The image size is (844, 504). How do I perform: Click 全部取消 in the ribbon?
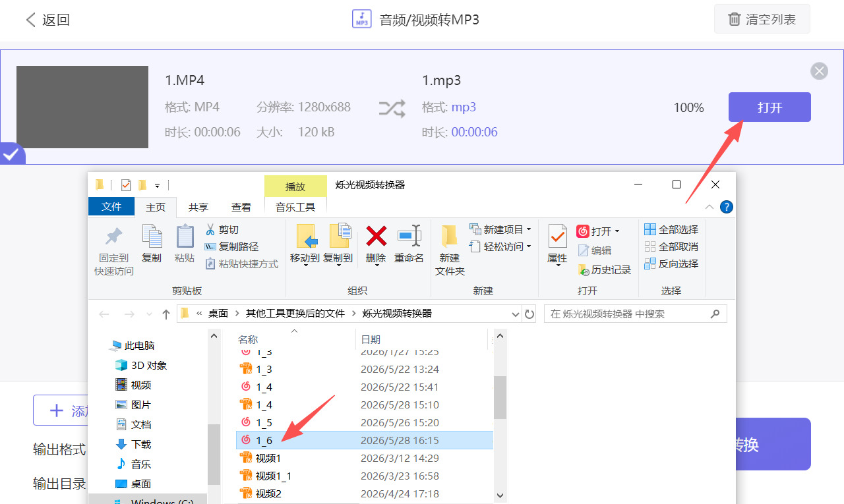671,246
